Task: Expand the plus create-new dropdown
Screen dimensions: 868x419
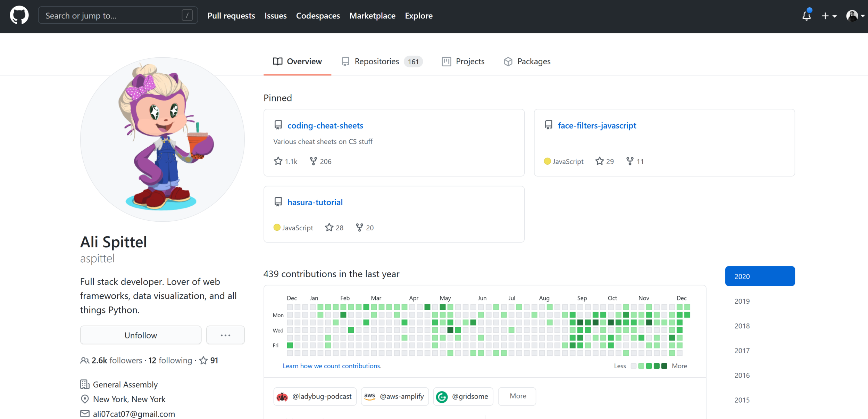Action: tap(829, 16)
